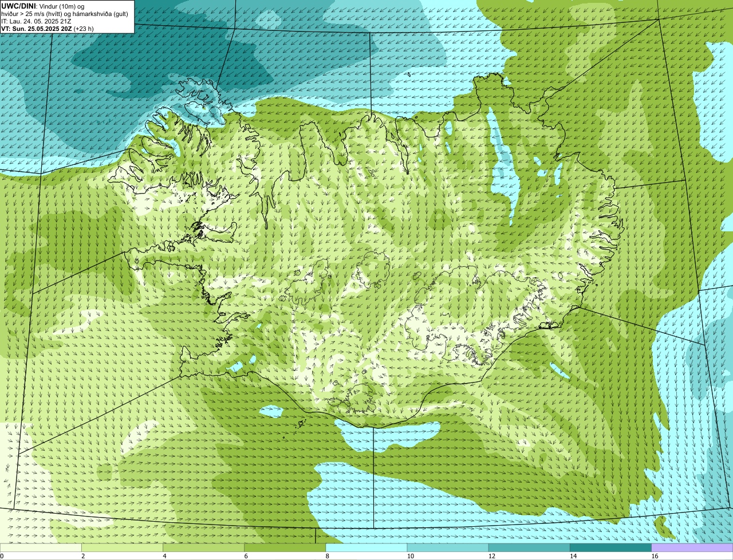This screenshot has height=560, width=733.
Task: Click the aqua 10–12 m/s legend swatch
Action: (448, 547)
